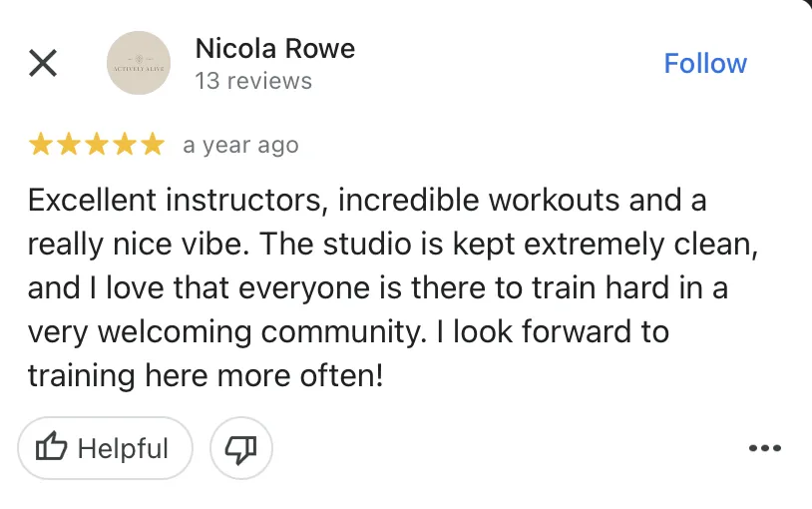This screenshot has width=812, height=509.
Task: Click the fifth gold star
Action: click(x=152, y=146)
